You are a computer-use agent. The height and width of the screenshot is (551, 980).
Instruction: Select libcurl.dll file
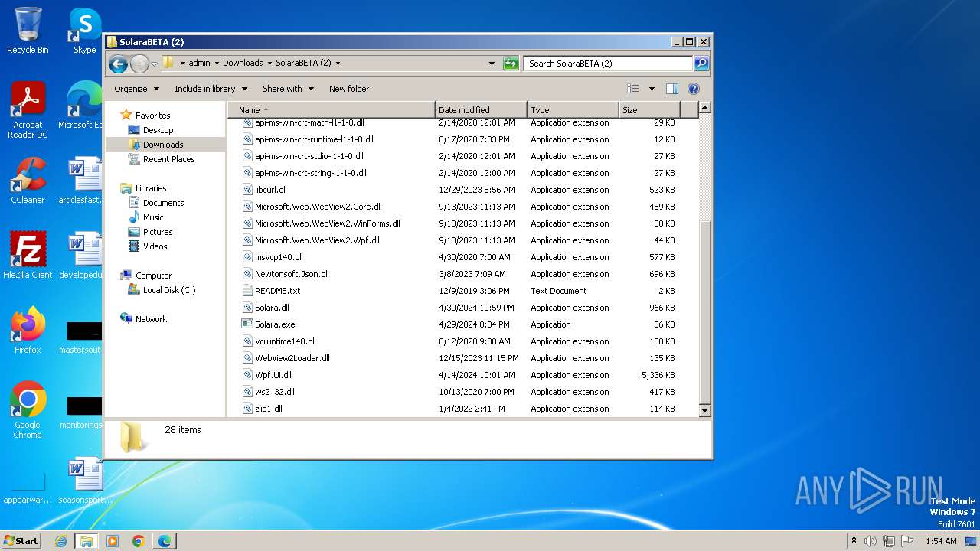(x=271, y=190)
